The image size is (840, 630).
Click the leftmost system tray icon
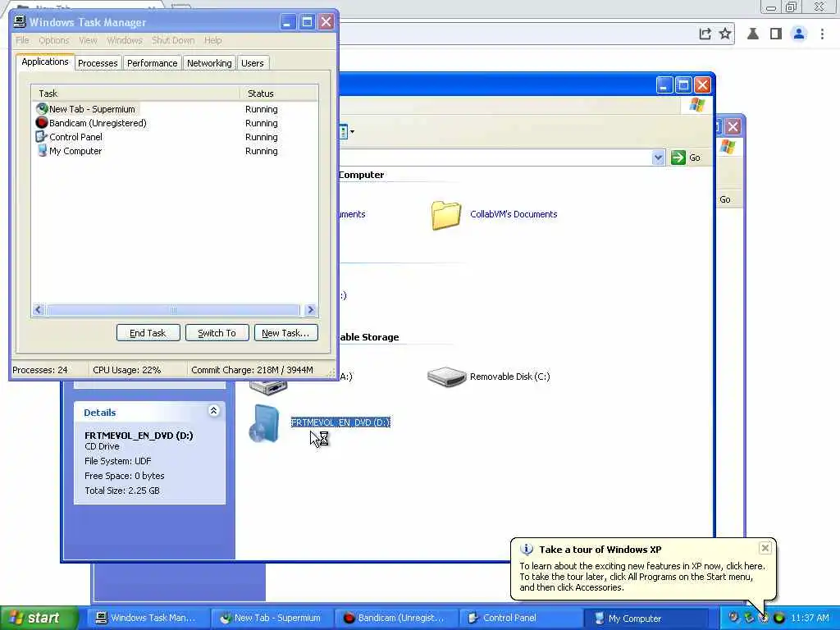(734, 617)
